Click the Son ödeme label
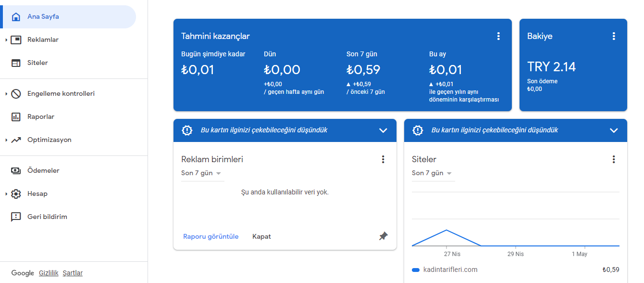Viewport: 644px width, 283px height. click(542, 81)
